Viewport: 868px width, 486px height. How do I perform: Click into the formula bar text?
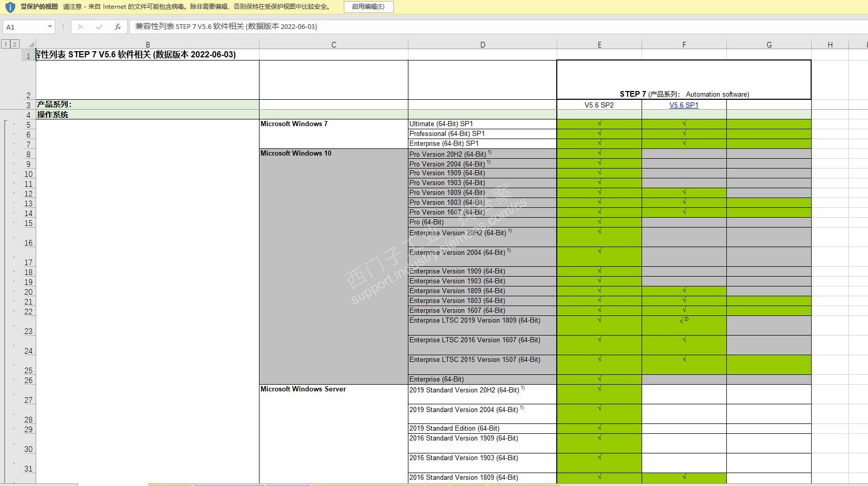pos(496,27)
